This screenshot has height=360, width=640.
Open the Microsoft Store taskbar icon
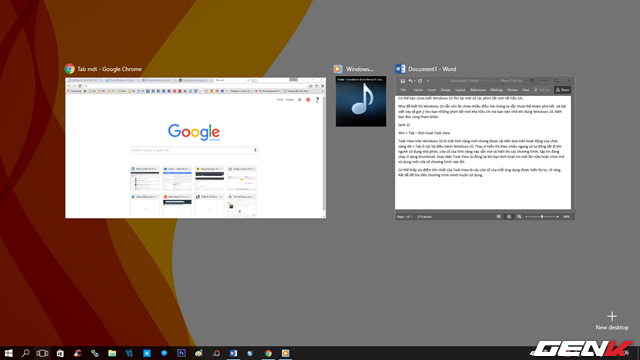tap(60, 353)
